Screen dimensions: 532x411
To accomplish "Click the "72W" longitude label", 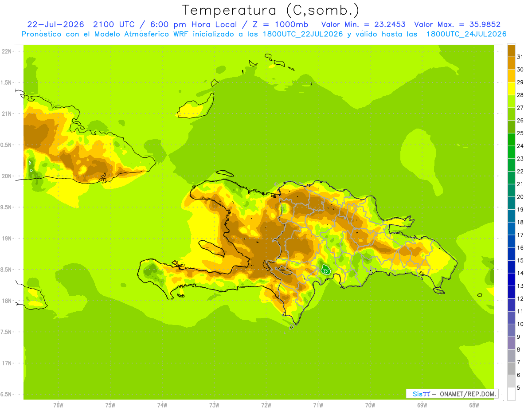I will tap(266, 405).
